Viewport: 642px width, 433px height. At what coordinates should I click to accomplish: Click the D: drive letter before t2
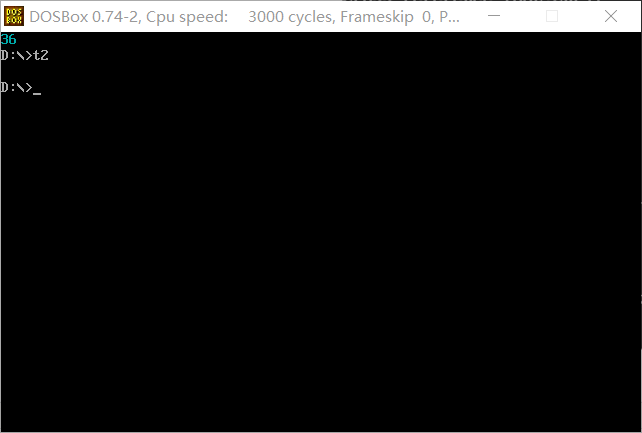click(x=8, y=55)
